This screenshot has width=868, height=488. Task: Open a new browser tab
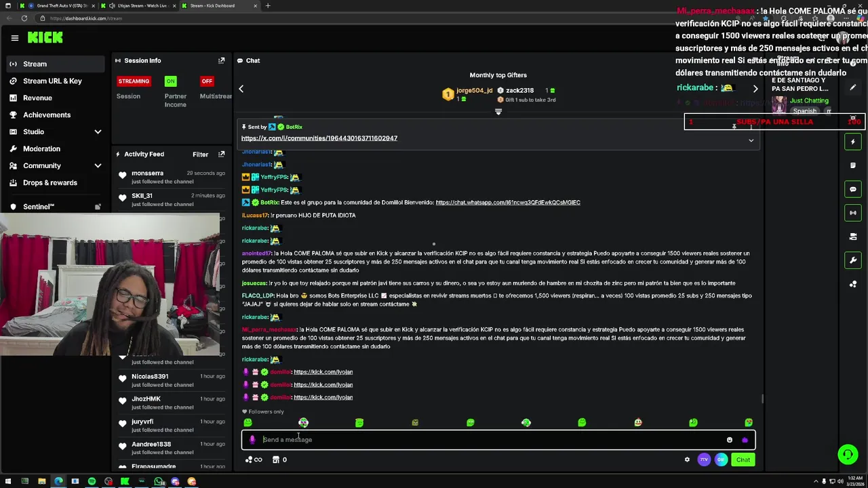click(x=267, y=5)
